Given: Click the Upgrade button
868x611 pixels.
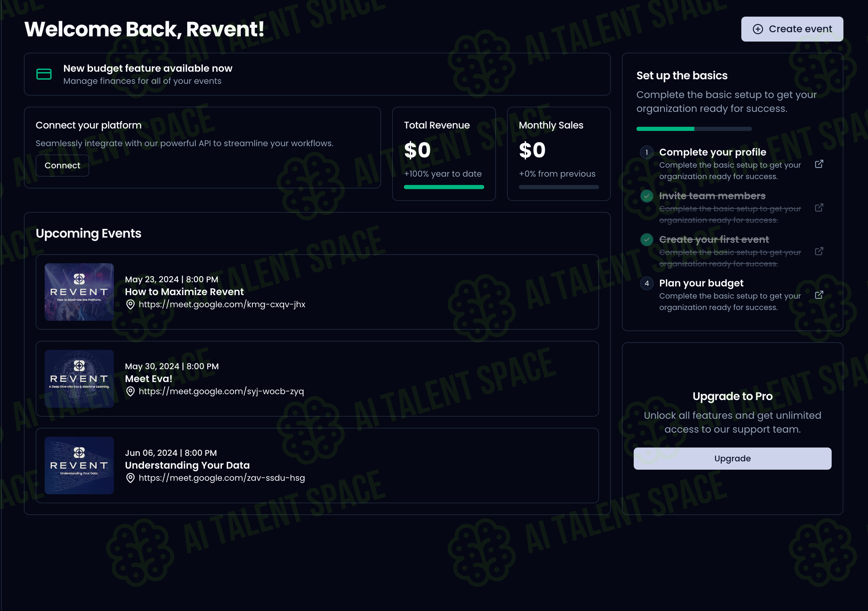Looking at the screenshot, I should tap(732, 459).
